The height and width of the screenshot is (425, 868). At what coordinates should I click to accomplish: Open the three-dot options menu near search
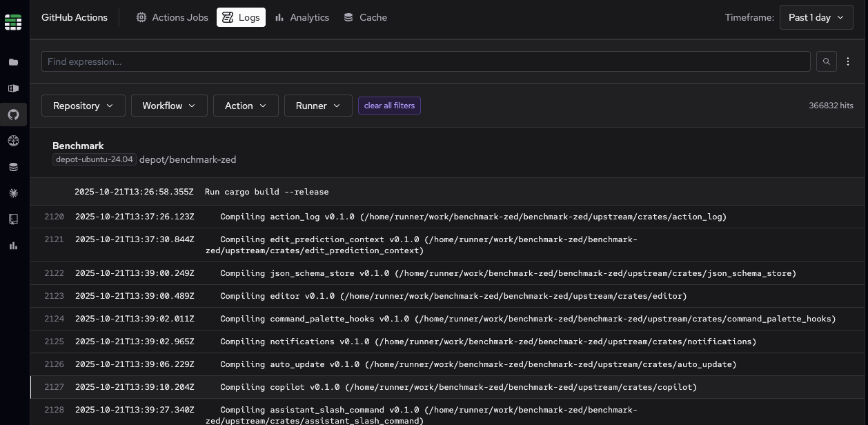pyautogui.click(x=848, y=61)
